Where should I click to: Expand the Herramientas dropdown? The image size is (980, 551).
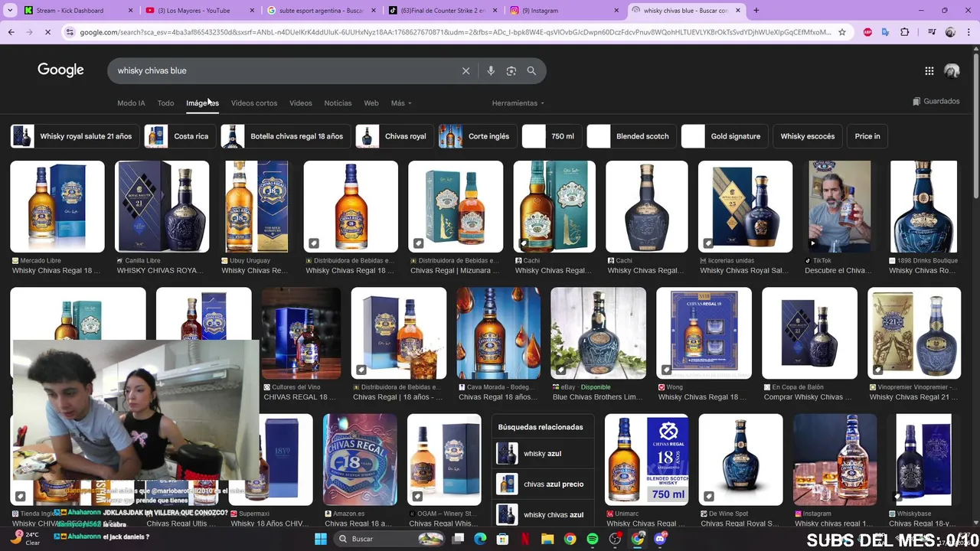point(518,103)
